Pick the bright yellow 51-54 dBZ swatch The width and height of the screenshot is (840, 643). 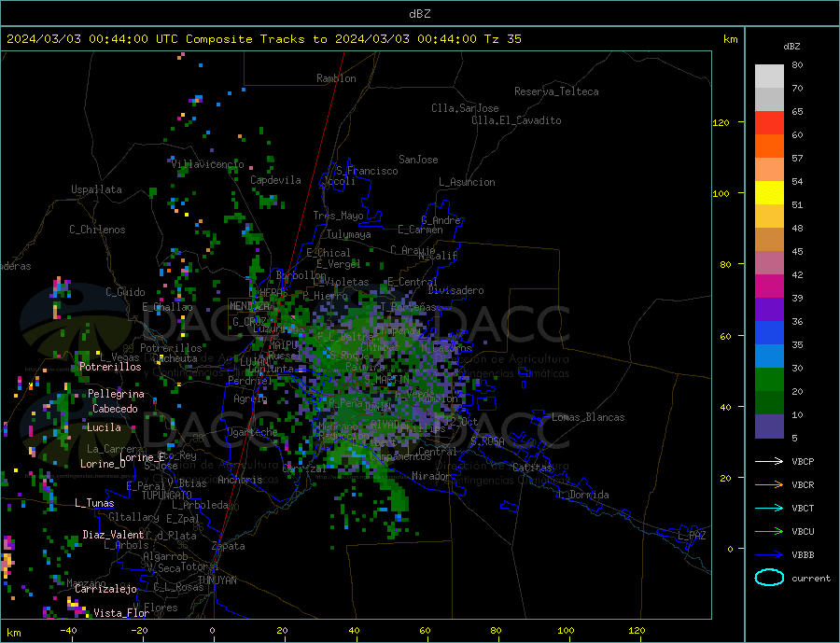769,193
